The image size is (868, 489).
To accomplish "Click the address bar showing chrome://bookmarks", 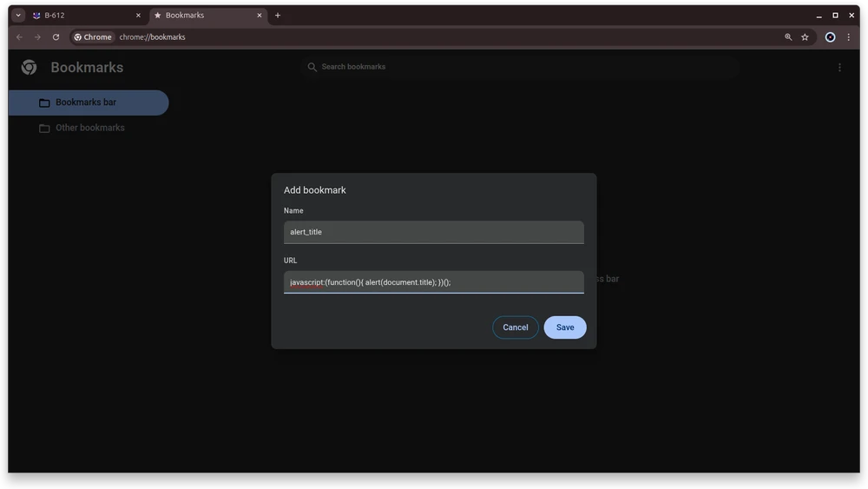I will [x=434, y=37].
